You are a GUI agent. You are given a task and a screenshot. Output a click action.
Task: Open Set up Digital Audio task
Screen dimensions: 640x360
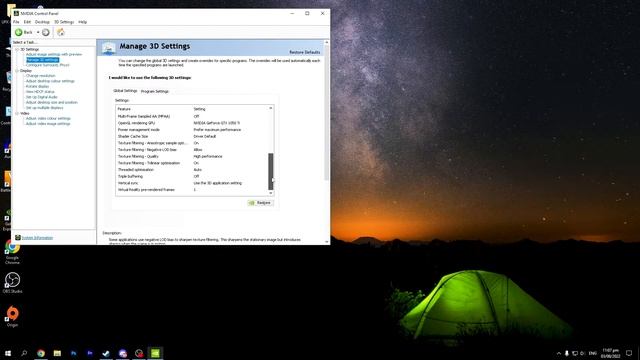point(42,97)
